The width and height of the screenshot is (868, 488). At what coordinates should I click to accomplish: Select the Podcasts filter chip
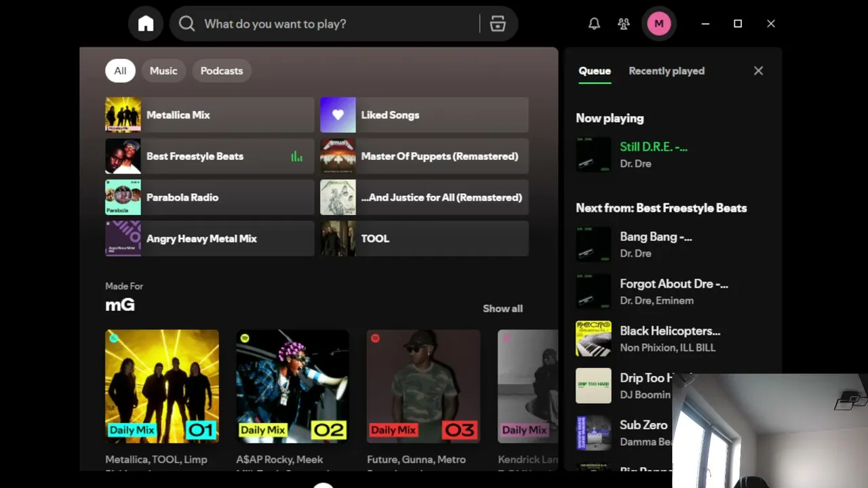tap(222, 70)
